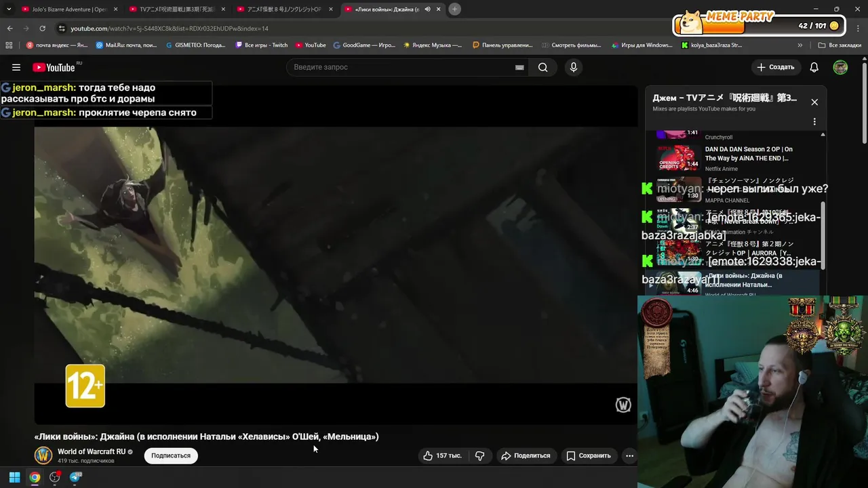
Task: Click the Поделиться share button
Action: coord(526,455)
